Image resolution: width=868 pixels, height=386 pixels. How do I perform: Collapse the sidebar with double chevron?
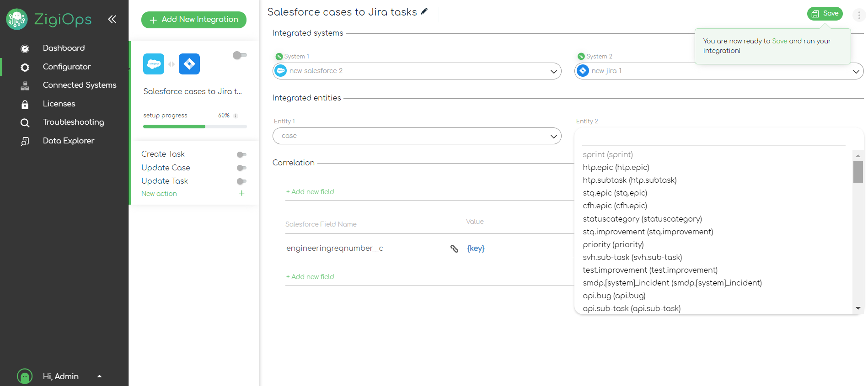point(112,19)
